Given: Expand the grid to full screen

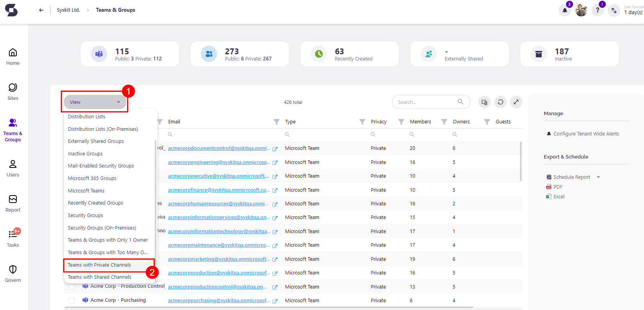Looking at the screenshot, I should click(516, 102).
